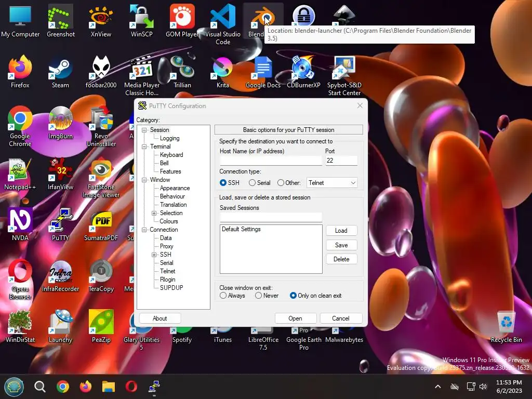The width and height of the screenshot is (532, 399).
Task: Launch TeraCopy desktop shortcut
Action: 101,275
